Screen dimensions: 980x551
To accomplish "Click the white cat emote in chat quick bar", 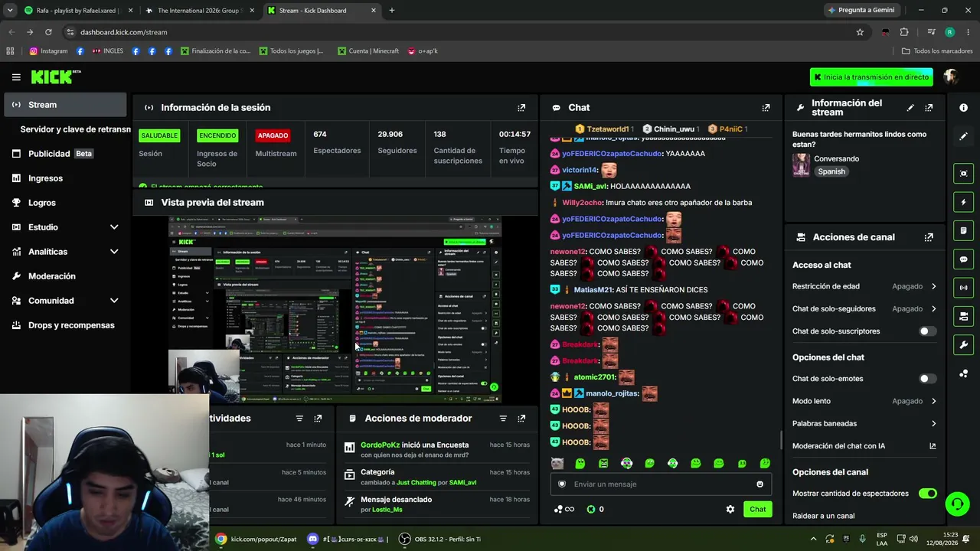I will pos(557,464).
